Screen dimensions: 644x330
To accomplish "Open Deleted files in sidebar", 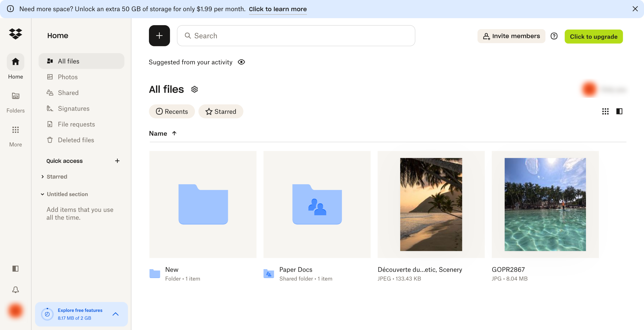I will tap(76, 140).
